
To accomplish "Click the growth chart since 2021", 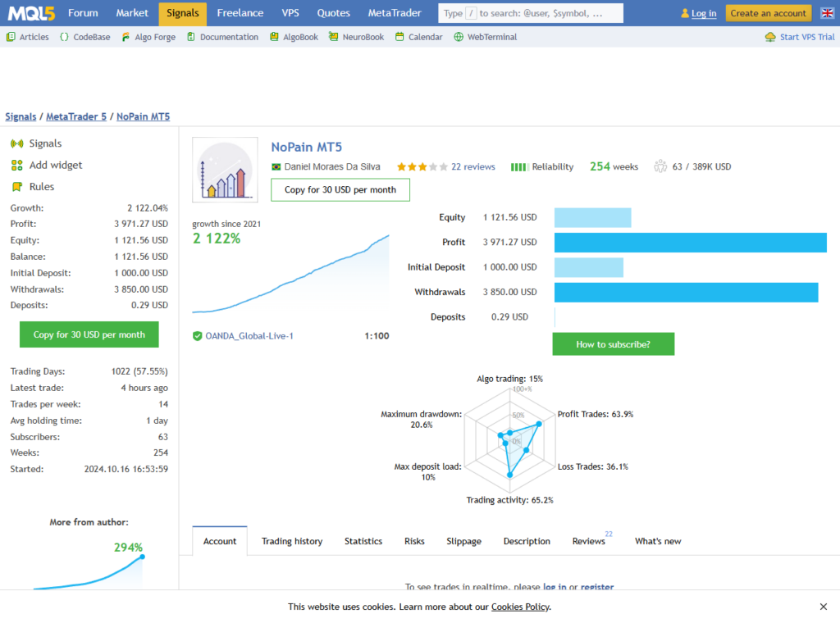I will tap(290, 274).
